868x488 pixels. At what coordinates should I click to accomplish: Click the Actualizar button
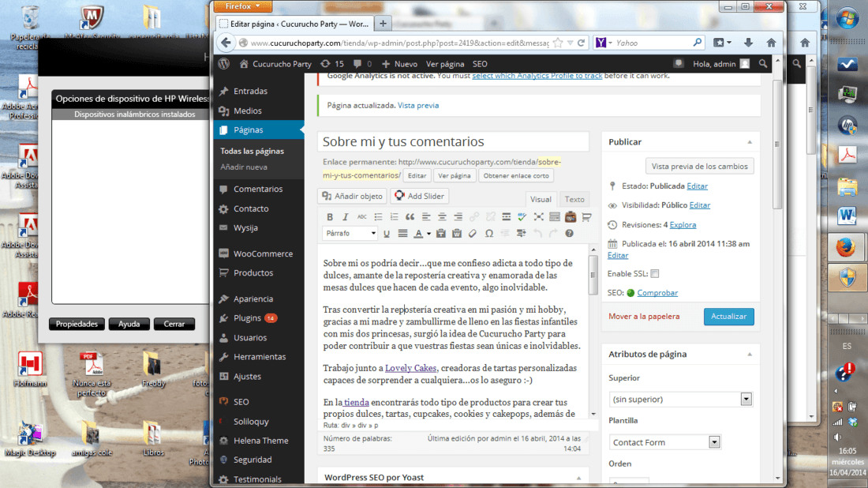point(728,317)
